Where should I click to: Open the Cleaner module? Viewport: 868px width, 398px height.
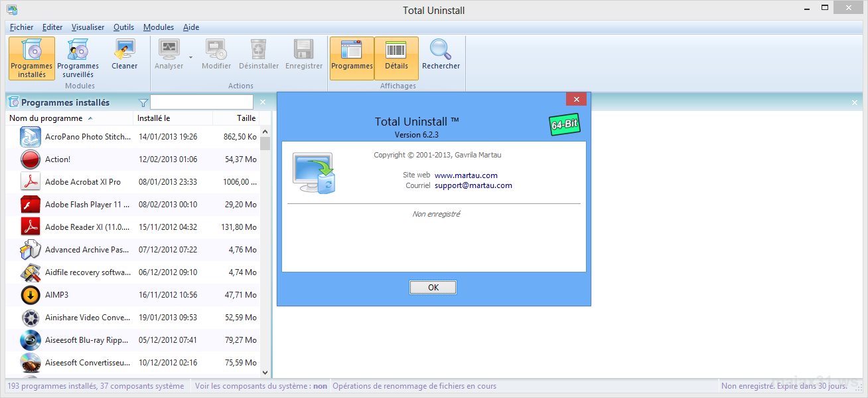tap(125, 54)
